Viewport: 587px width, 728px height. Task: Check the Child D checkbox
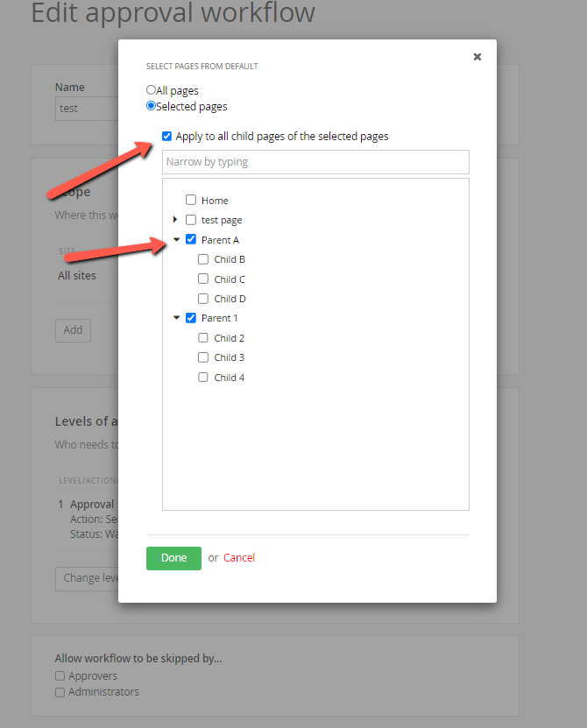click(203, 299)
